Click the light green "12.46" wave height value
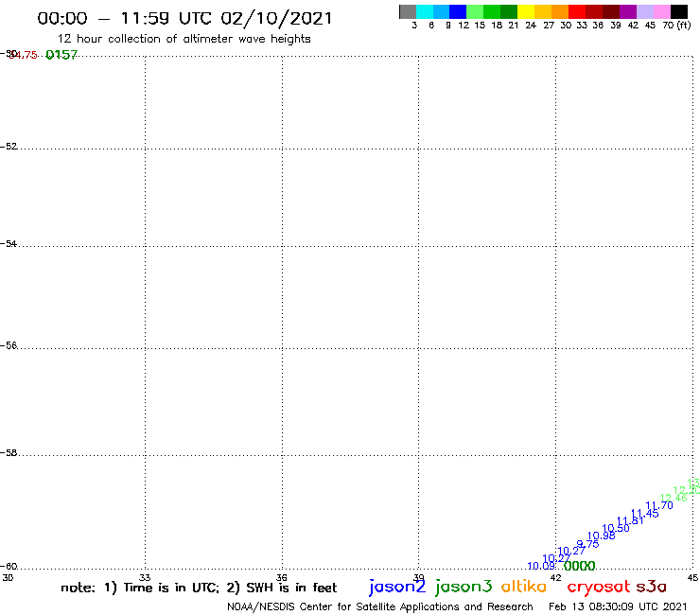 pos(674,498)
